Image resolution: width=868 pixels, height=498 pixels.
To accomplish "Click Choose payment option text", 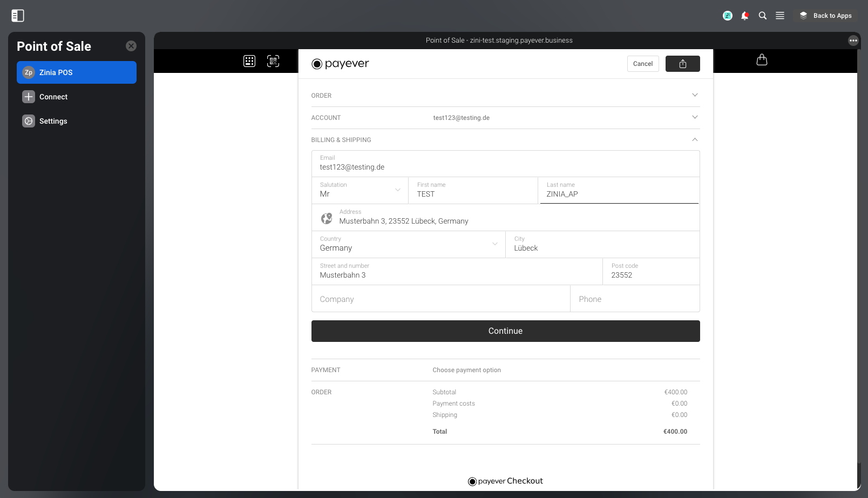I will (467, 370).
